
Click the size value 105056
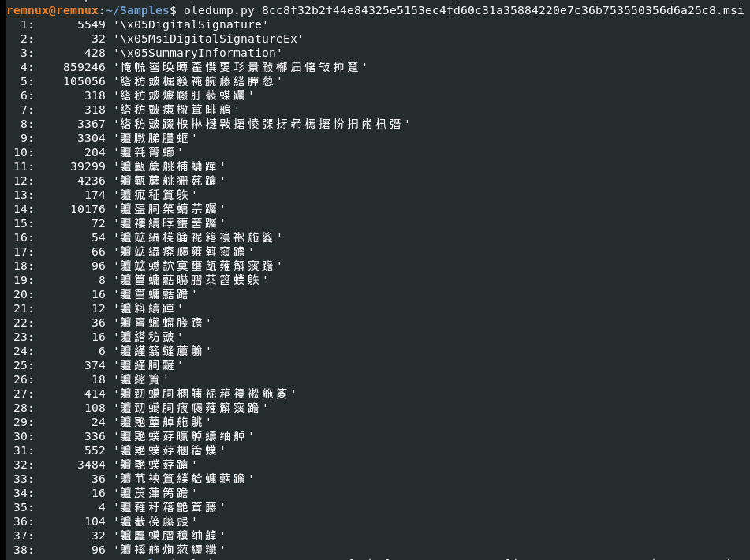(x=84, y=81)
